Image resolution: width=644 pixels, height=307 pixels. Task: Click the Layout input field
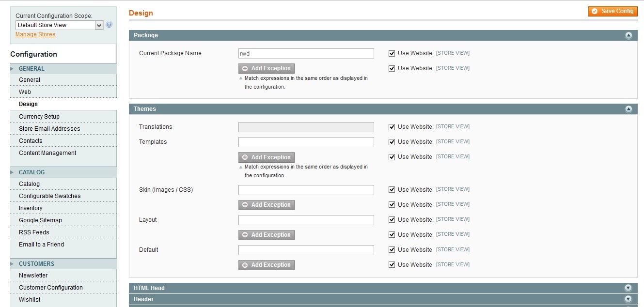click(306, 220)
